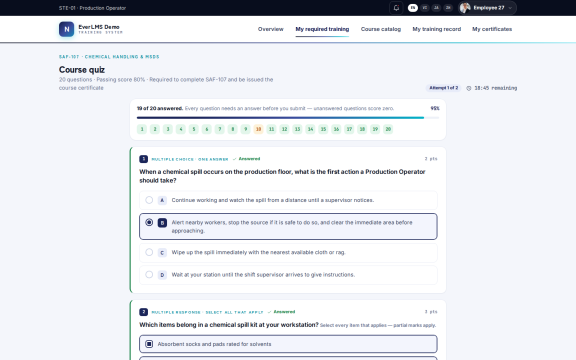Jump to question 13 in the navigator

tap(297, 129)
